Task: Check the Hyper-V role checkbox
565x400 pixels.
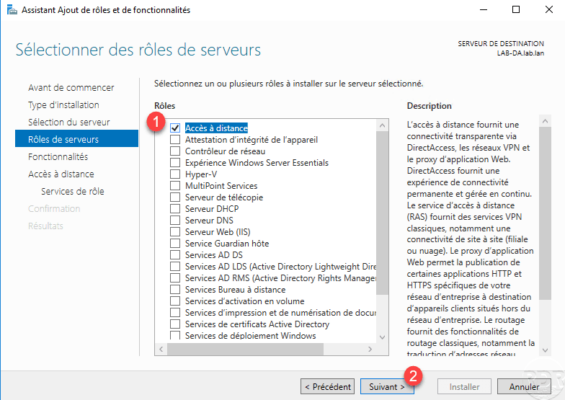Action: pos(175,174)
